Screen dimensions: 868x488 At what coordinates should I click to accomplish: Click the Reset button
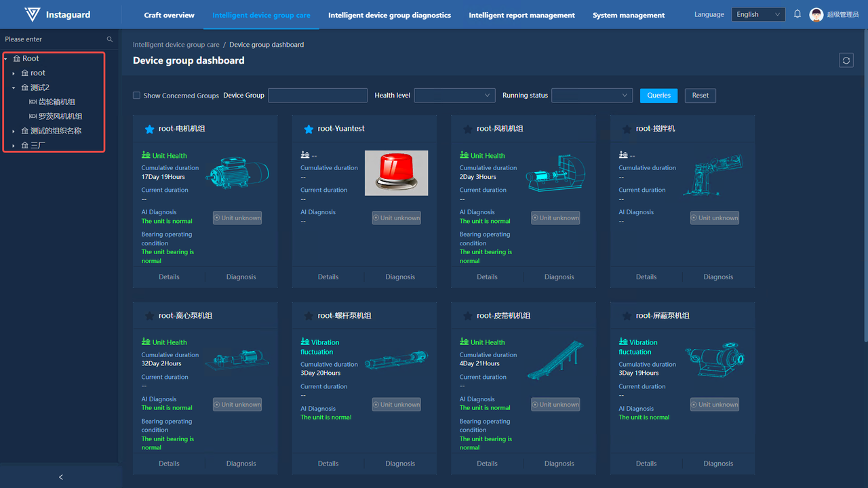[x=700, y=96]
